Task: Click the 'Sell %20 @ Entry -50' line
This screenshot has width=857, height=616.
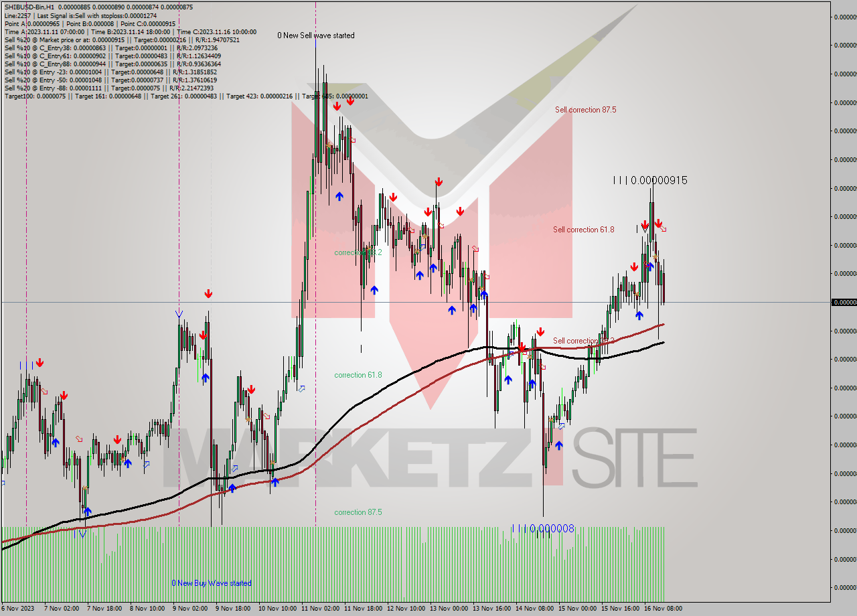Action: point(110,80)
